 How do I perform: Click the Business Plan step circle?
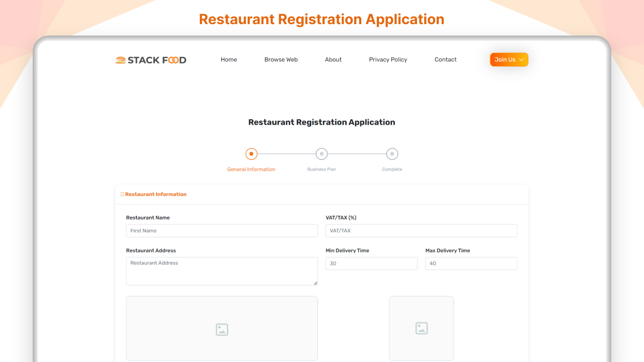click(321, 154)
